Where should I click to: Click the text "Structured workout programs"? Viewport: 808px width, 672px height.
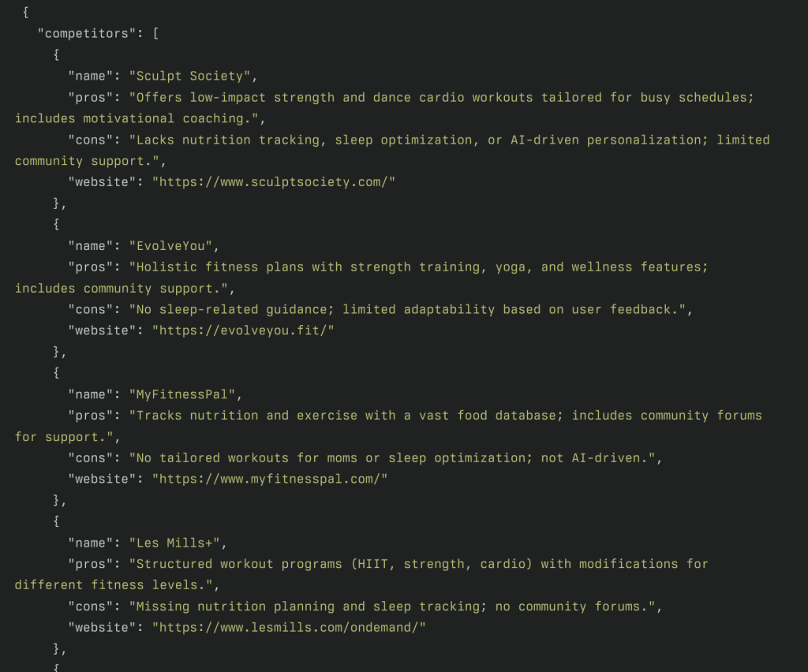tap(239, 565)
